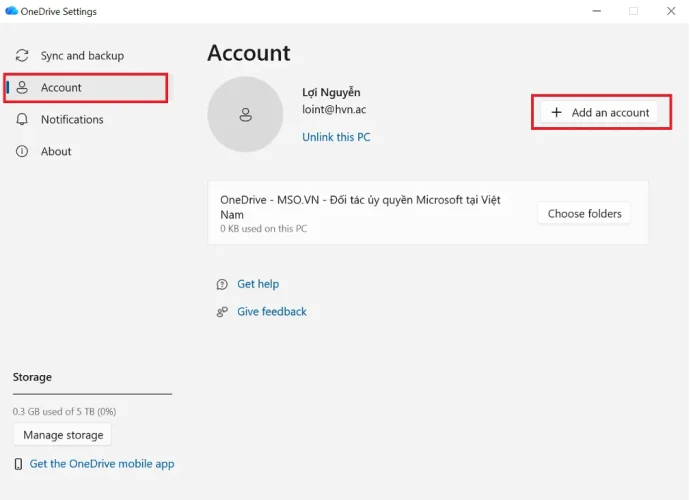Click Unlink this PC link
Viewport: 690px width, 500px height.
click(336, 137)
